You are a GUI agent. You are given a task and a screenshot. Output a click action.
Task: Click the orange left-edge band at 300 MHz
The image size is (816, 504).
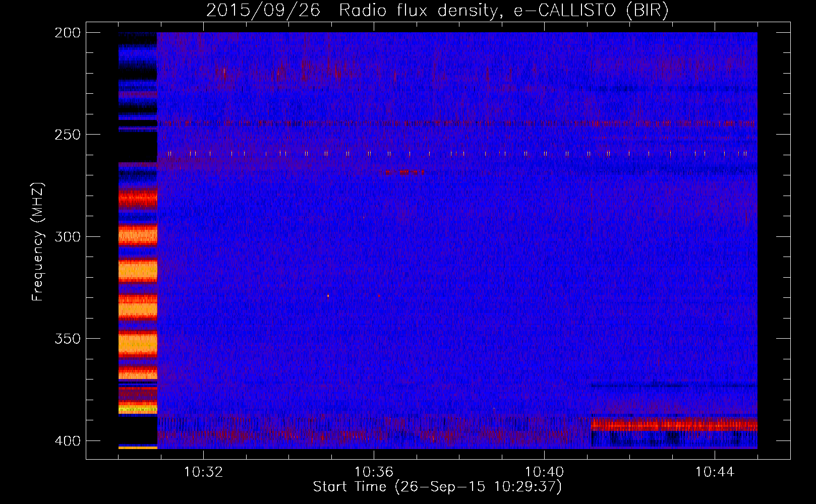[138, 235]
